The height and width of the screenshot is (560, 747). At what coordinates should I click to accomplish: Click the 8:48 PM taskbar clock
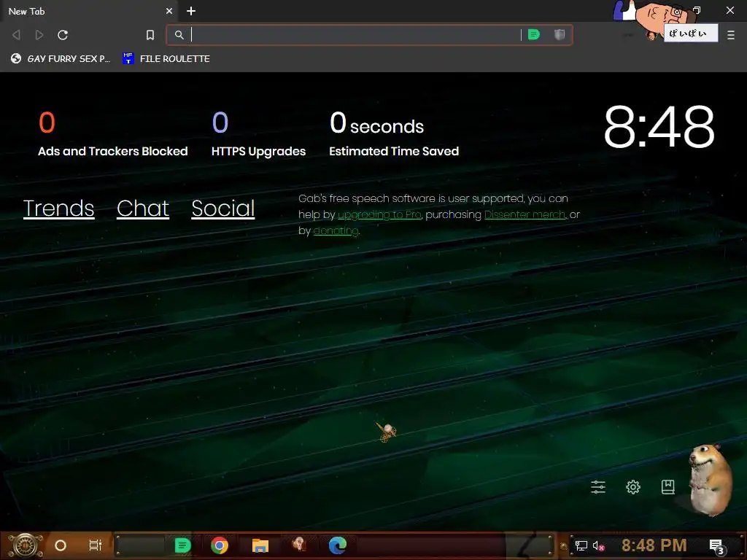(x=654, y=545)
